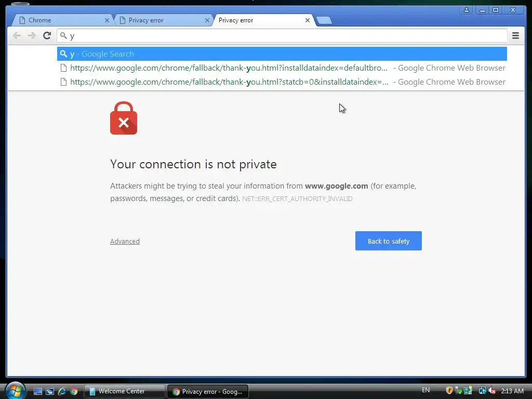The image size is (532, 399).
Task: Close the 'Chrome' tab
Action: (107, 20)
